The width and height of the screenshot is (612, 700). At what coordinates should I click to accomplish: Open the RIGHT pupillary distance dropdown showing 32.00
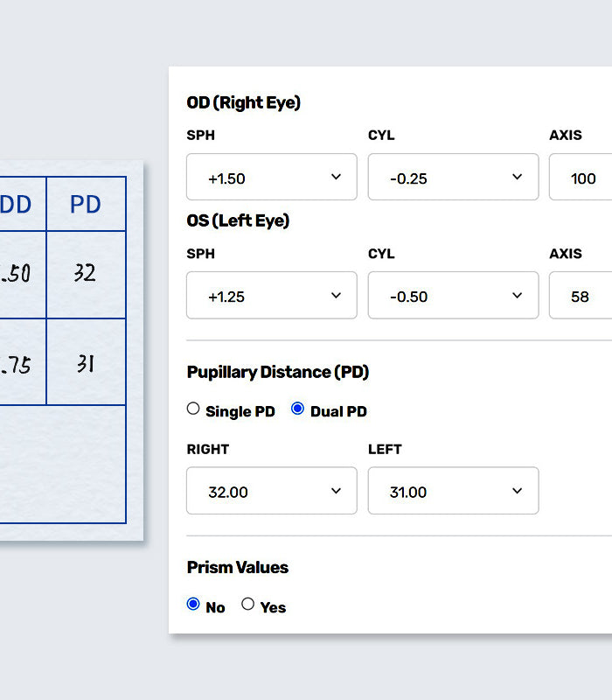(271, 491)
